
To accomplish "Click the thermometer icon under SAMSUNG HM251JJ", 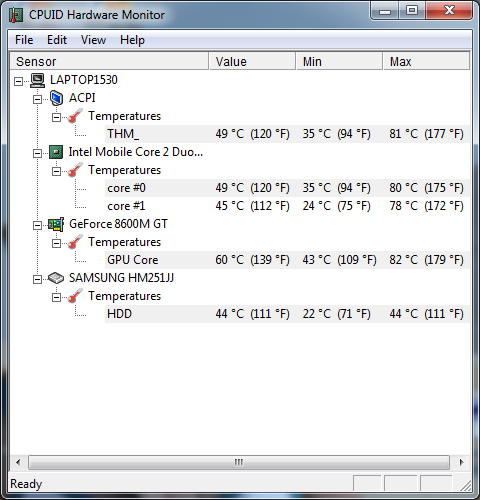I will click(x=75, y=296).
